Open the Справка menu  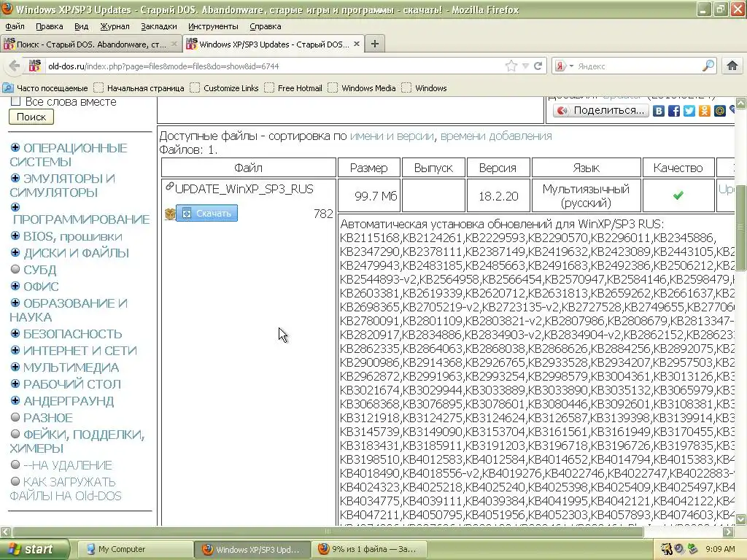[x=266, y=26]
